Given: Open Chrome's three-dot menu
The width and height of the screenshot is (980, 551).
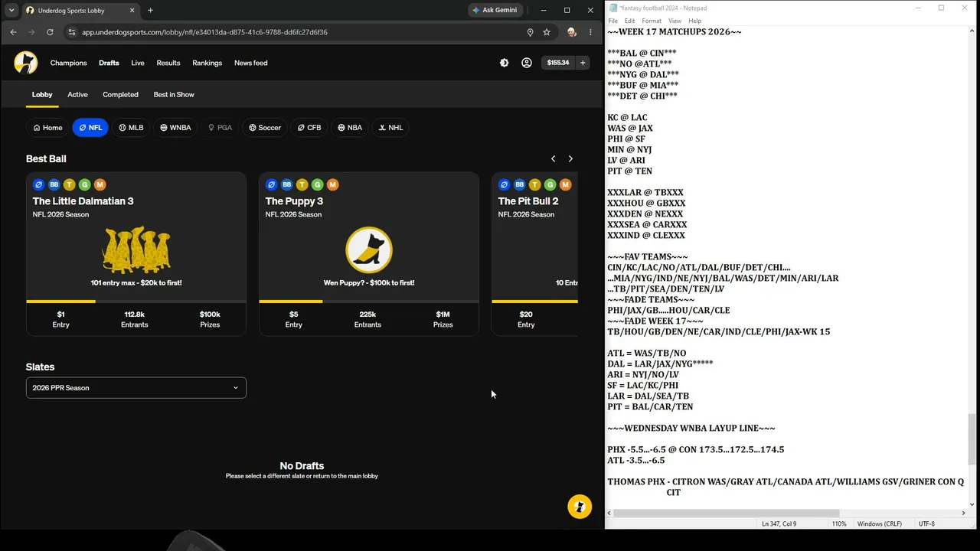Looking at the screenshot, I should [590, 32].
